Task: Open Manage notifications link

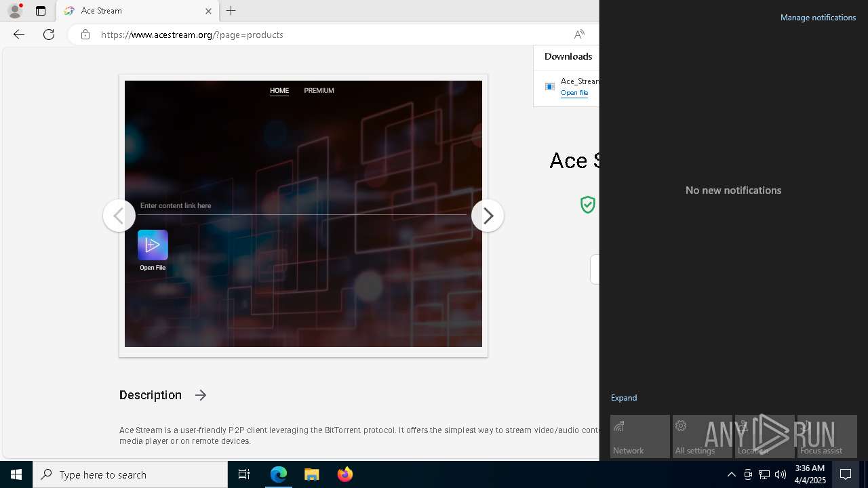Action: pyautogui.click(x=818, y=18)
